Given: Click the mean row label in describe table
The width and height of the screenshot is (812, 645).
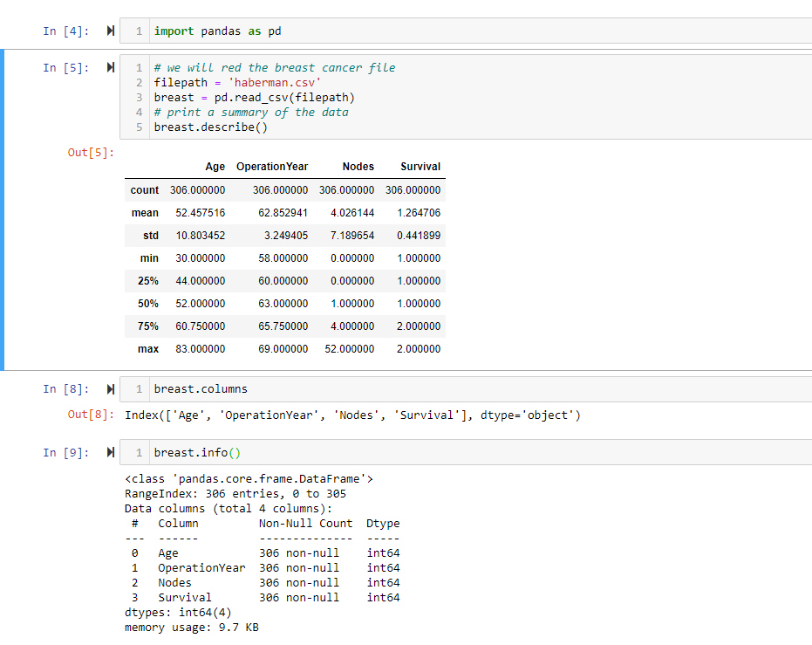Looking at the screenshot, I should [145, 212].
